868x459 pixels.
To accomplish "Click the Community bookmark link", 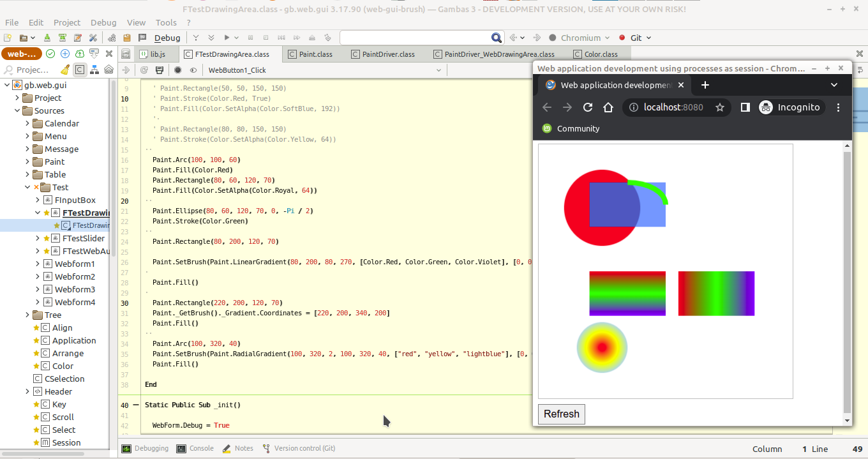I will tap(578, 128).
